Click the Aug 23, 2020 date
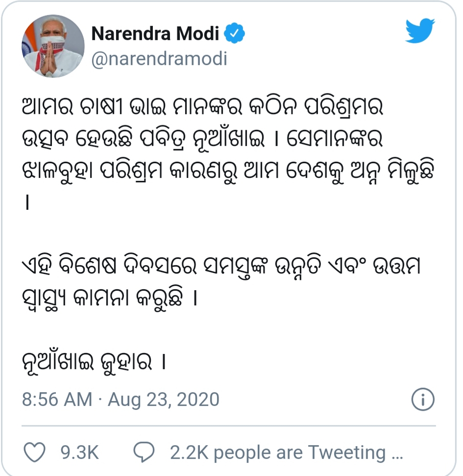Screen dimensions: 463x476 [164, 400]
